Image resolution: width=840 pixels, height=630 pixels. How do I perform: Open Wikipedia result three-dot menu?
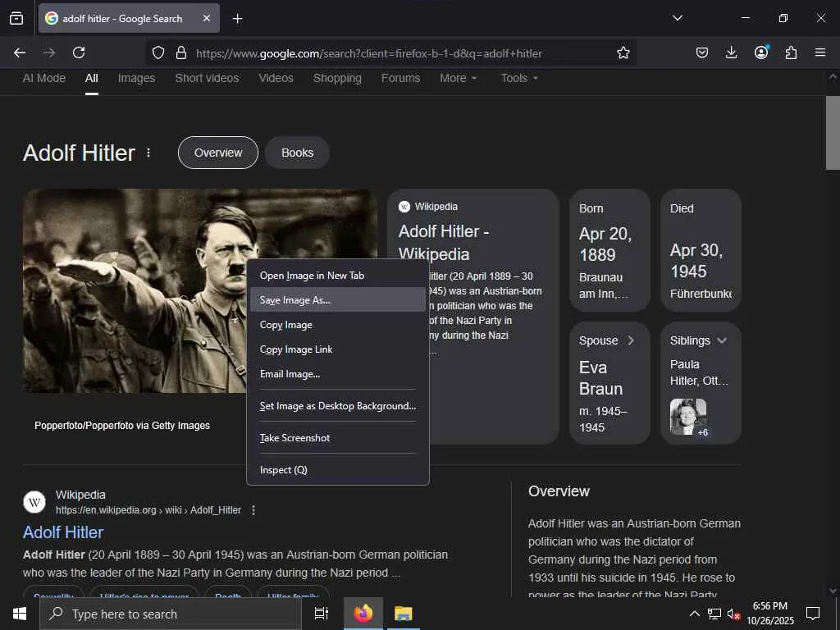(253, 510)
